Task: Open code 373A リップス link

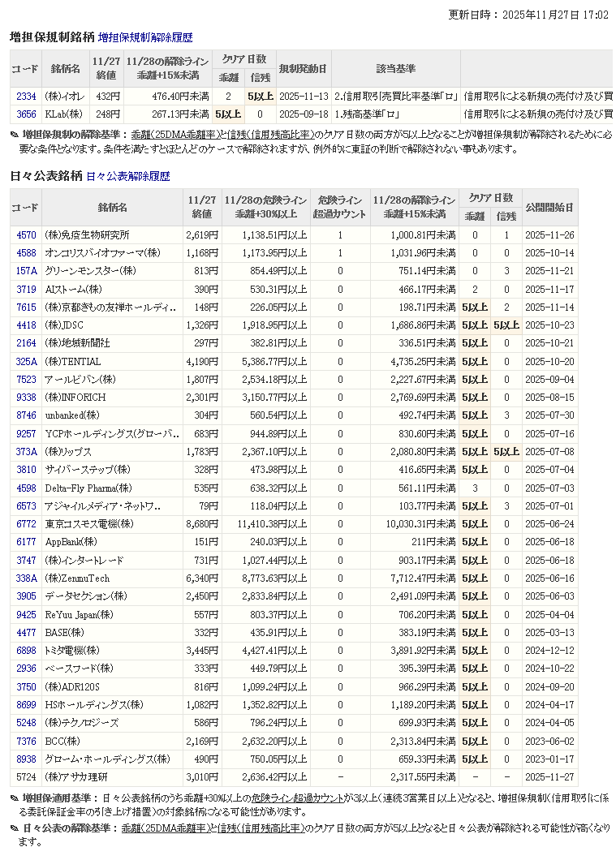Action: pyautogui.click(x=26, y=452)
